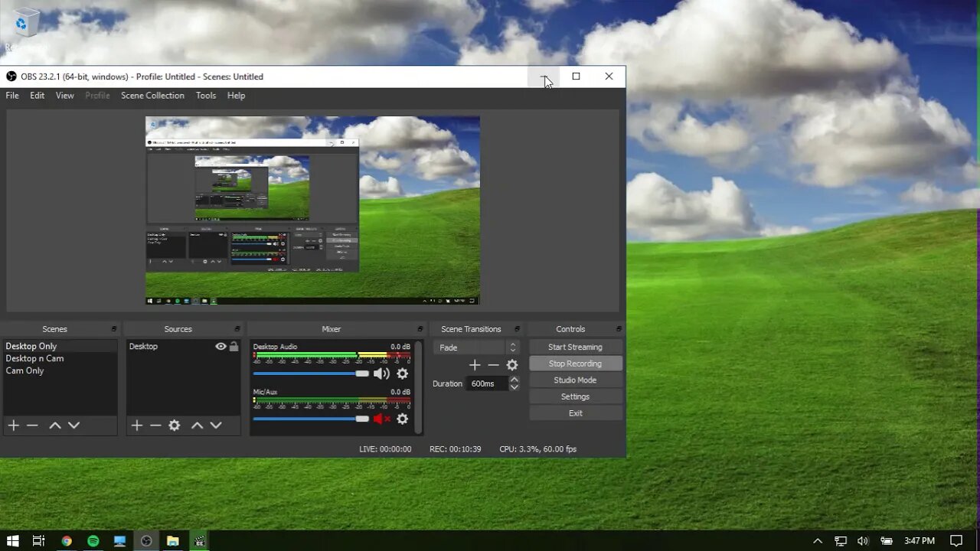Pop out the Mixer dock
The height and width of the screenshot is (551, 980).
tap(420, 329)
